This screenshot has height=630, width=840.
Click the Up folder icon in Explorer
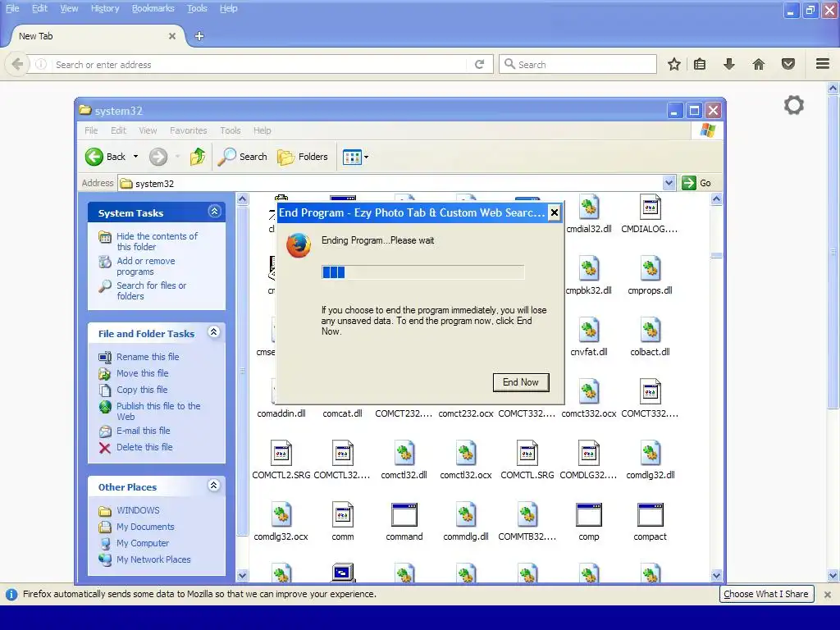click(198, 157)
